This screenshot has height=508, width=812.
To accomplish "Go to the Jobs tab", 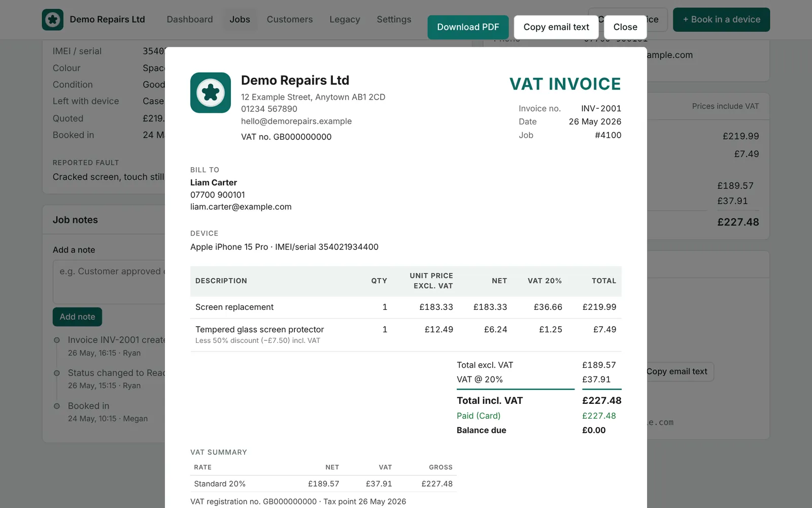I will [x=240, y=19].
